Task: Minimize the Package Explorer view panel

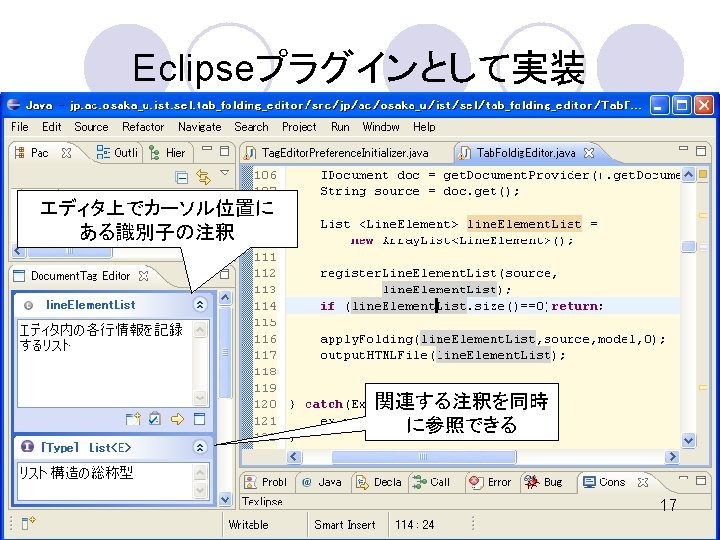Action: 207,149
